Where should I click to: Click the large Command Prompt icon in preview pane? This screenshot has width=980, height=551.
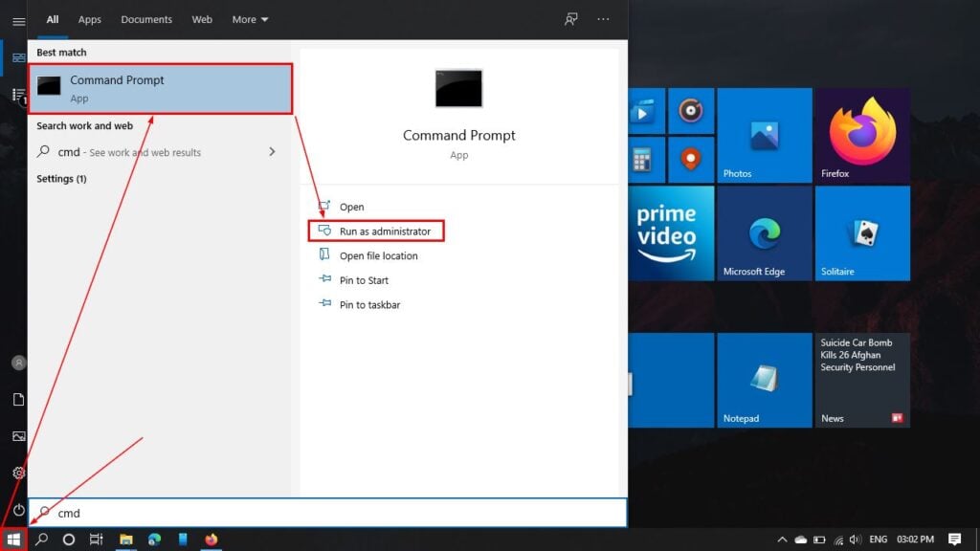click(458, 88)
